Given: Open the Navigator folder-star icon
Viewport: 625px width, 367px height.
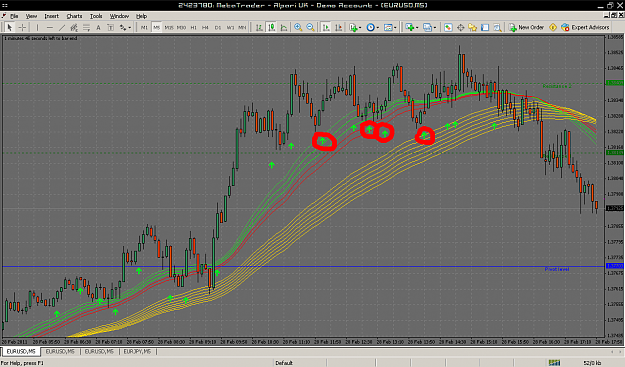Looking at the screenshot, I should click(x=473, y=27).
